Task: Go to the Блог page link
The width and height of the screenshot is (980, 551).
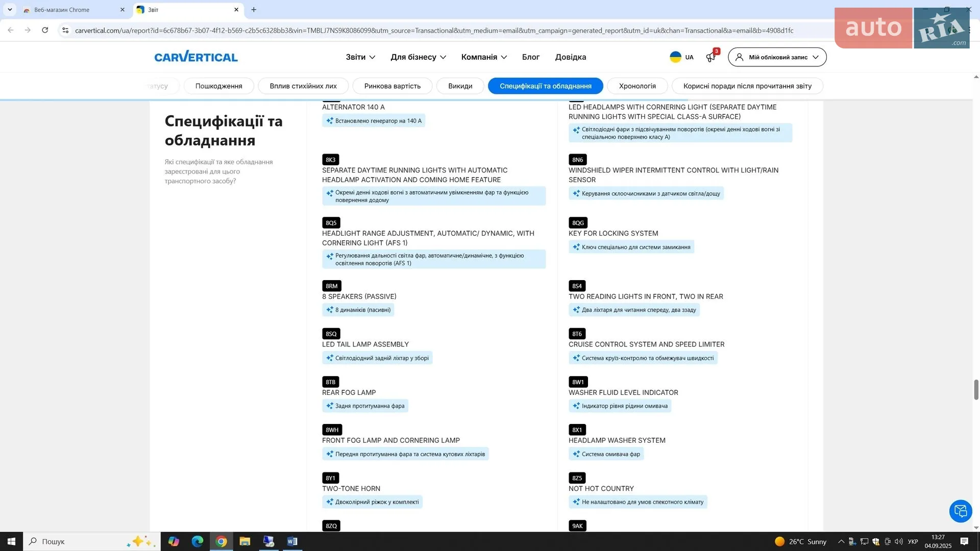Action: click(530, 57)
